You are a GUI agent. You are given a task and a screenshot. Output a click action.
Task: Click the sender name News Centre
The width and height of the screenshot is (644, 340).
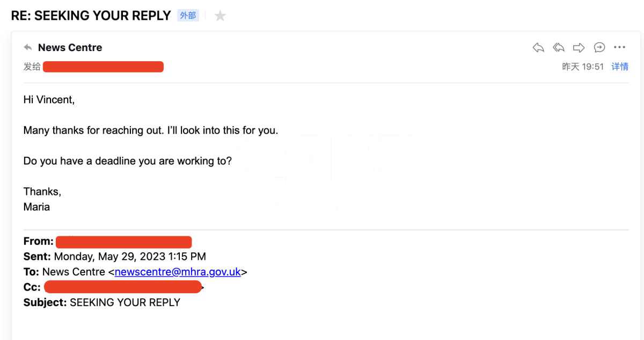pos(70,48)
